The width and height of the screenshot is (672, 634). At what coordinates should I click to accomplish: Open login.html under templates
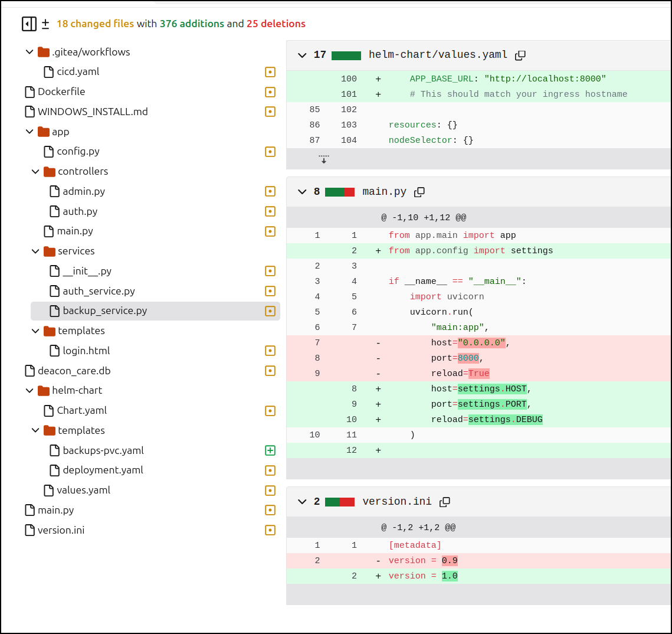pyautogui.click(x=86, y=351)
